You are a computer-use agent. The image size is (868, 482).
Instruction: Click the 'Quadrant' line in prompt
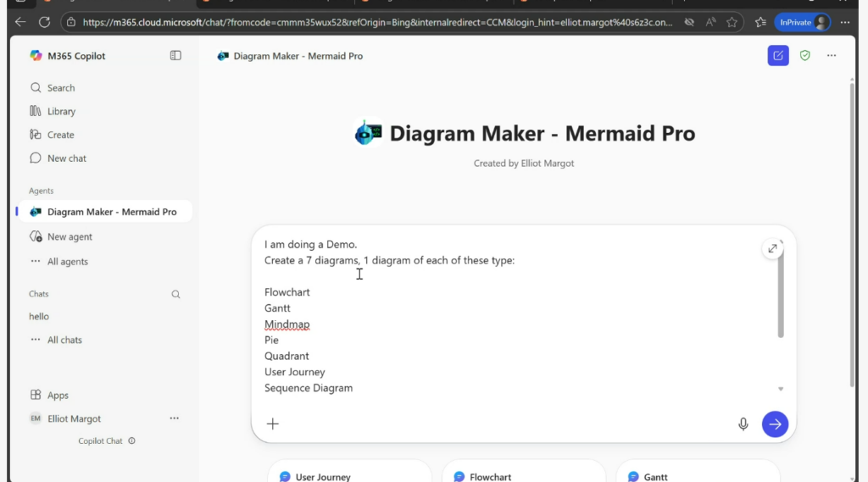287,356
